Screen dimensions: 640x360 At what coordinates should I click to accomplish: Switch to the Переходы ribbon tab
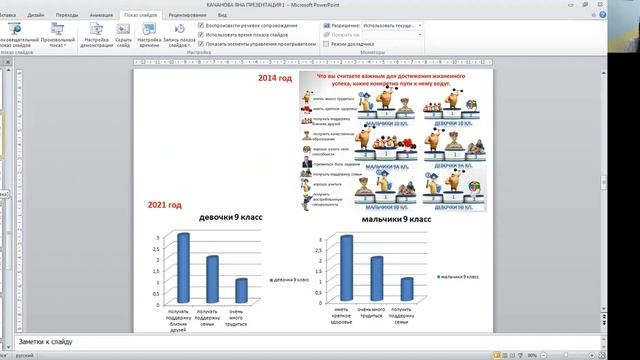67,15
